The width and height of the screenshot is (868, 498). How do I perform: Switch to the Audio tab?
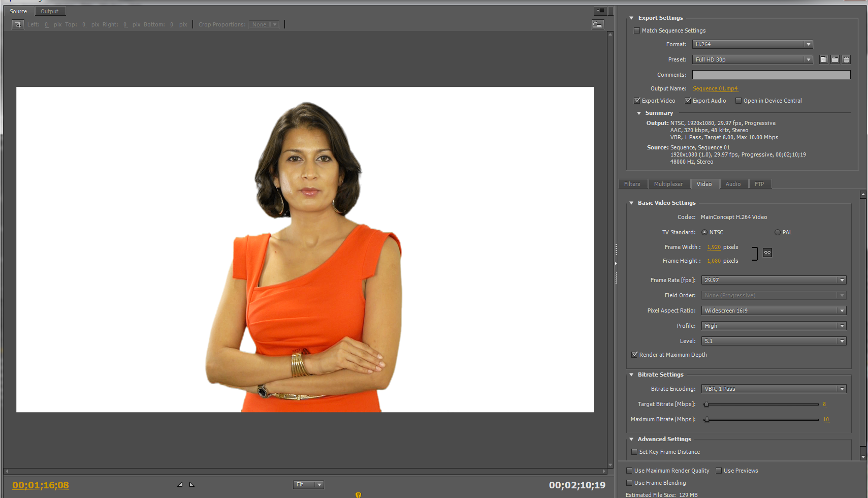733,184
